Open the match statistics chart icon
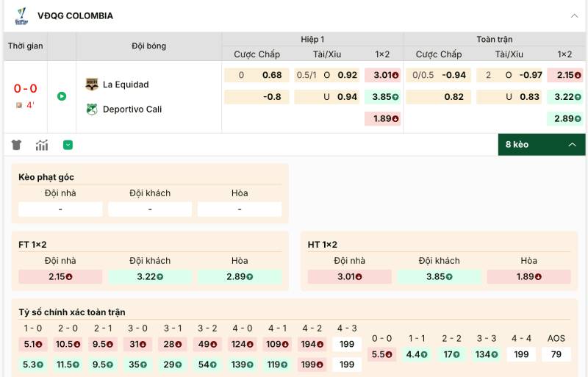This screenshot has height=377, width=588. point(42,145)
